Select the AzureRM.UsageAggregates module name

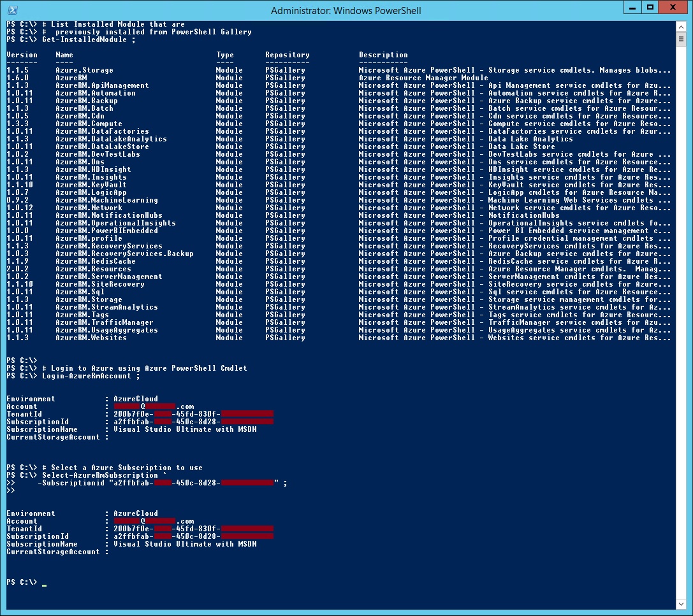pos(106,331)
